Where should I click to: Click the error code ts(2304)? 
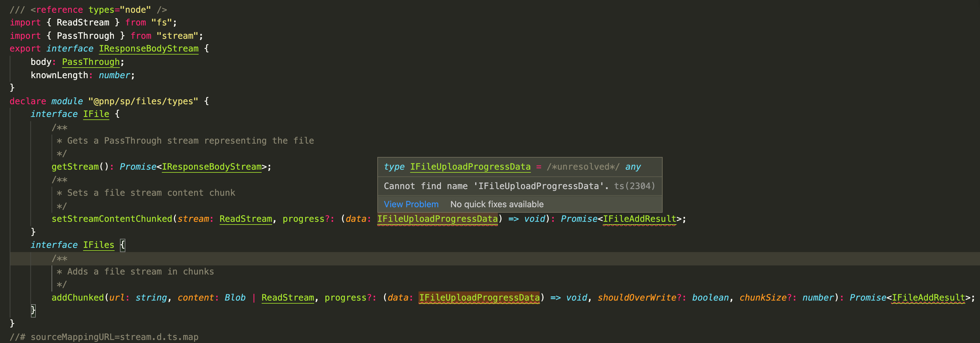pos(634,186)
